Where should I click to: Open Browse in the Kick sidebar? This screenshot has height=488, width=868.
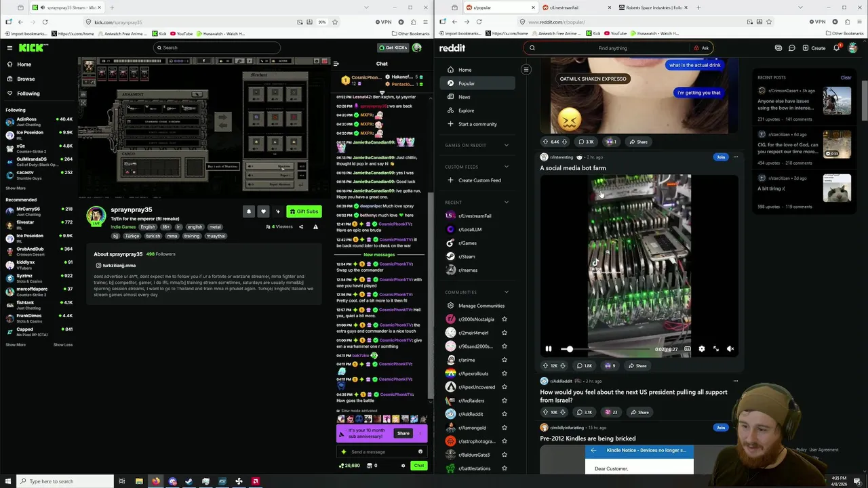[26, 79]
